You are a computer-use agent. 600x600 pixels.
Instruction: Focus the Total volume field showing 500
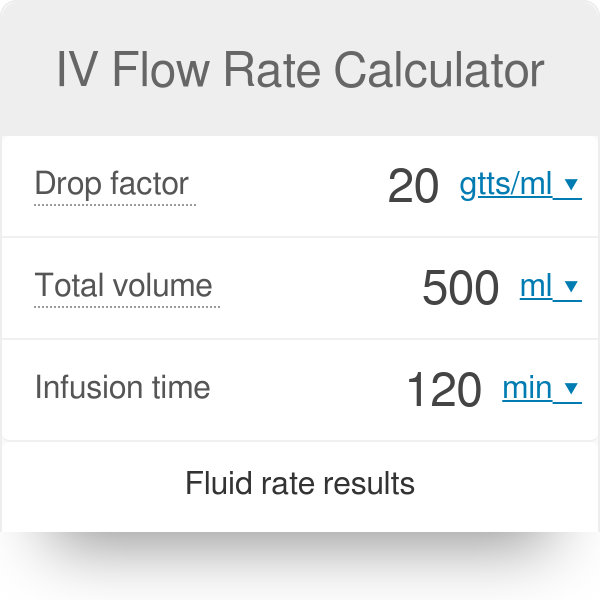pyautogui.click(x=460, y=287)
